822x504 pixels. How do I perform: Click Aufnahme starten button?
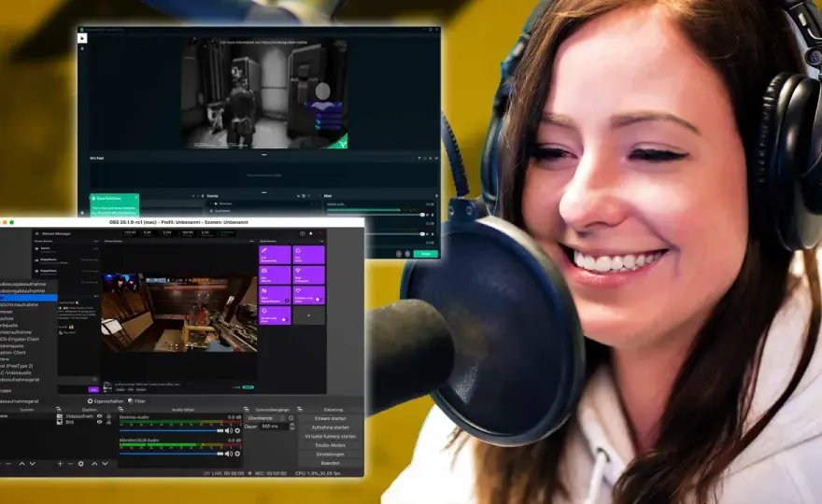click(331, 427)
